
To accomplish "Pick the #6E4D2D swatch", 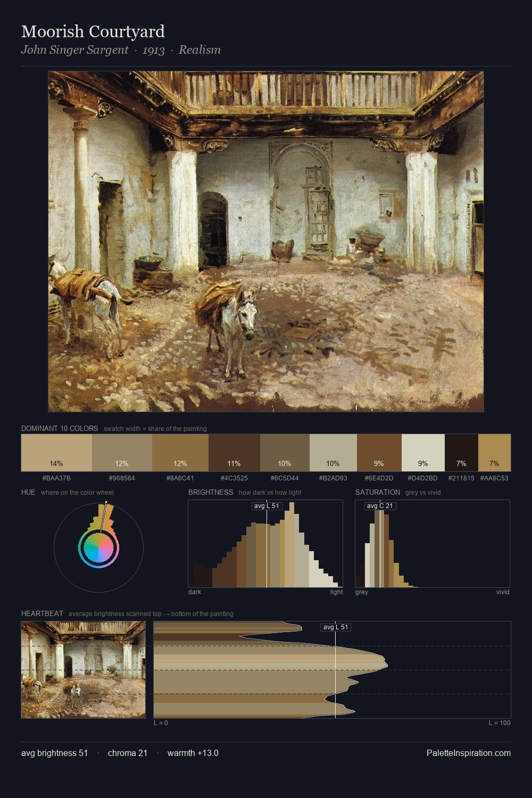I will [x=379, y=453].
